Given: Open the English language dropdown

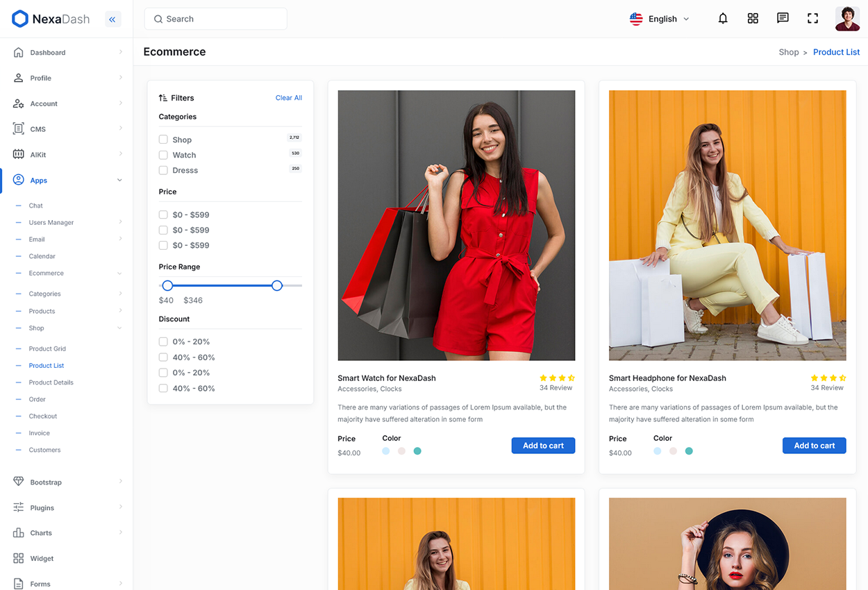Looking at the screenshot, I should point(659,19).
